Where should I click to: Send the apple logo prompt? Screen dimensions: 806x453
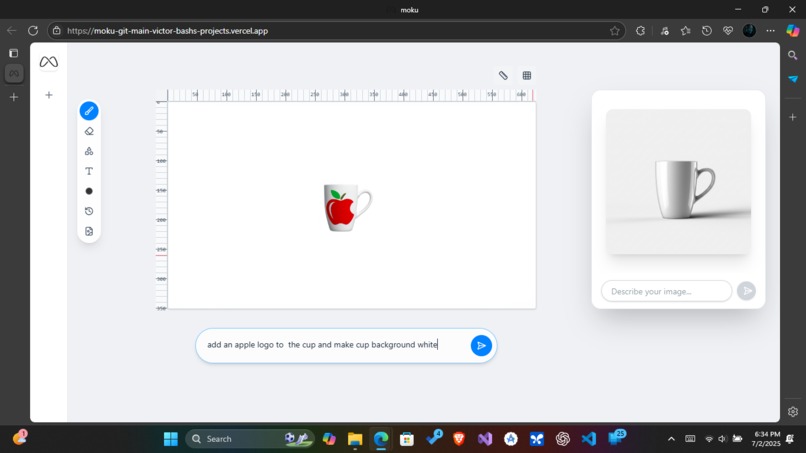click(x=481, y=346)
